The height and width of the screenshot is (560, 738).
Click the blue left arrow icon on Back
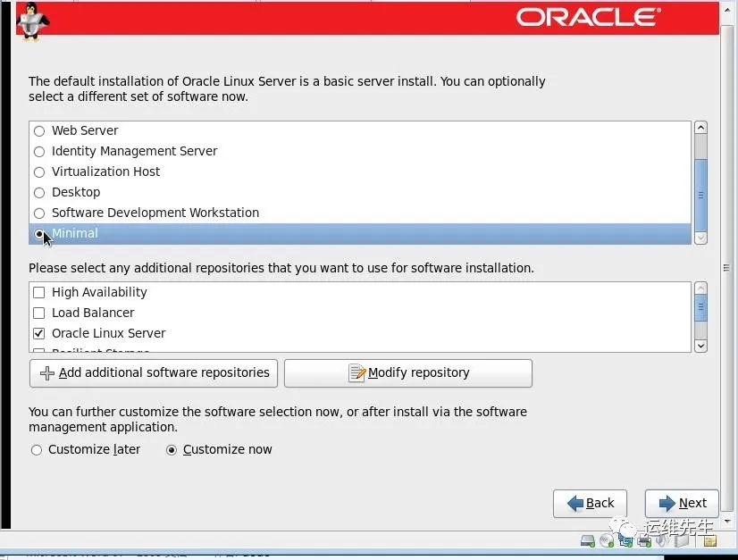tap(575, 504)
